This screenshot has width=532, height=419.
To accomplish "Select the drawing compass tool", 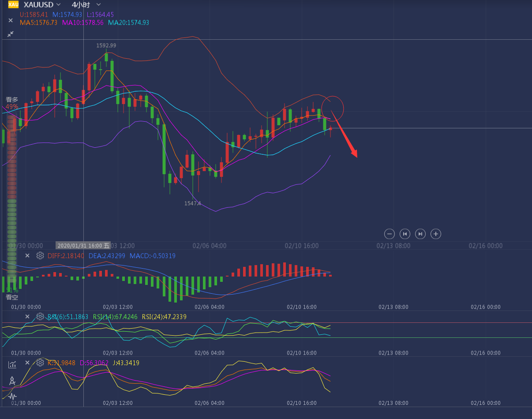I will [12, 381].
